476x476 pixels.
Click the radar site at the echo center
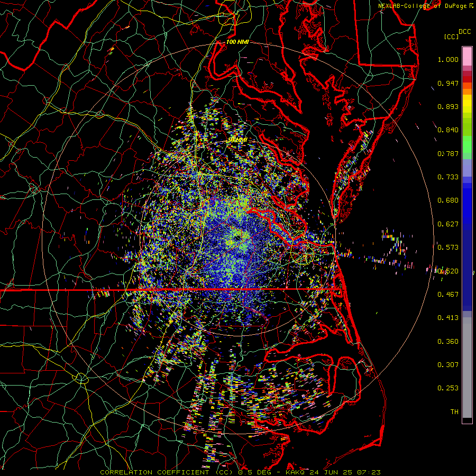click(x=238, y=238)
